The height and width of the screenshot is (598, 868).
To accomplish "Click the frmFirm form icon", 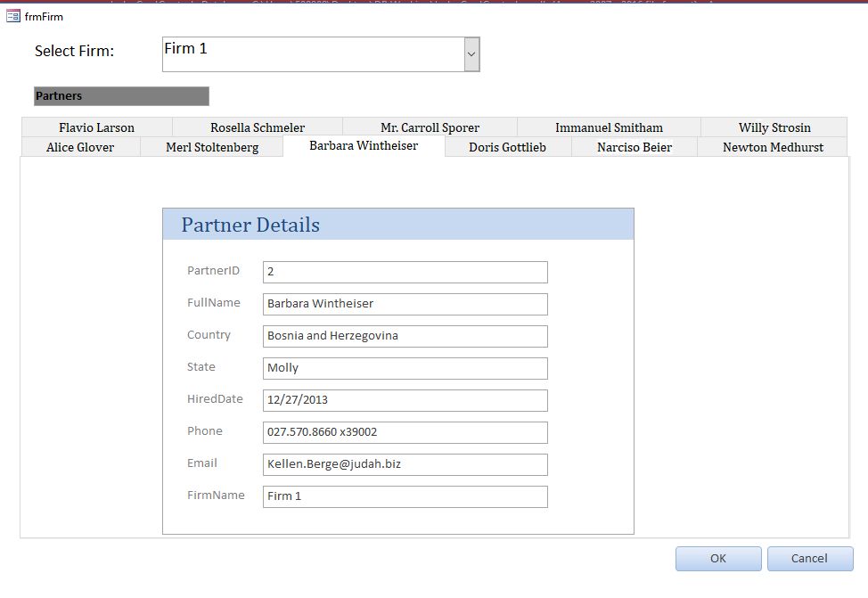I will pos(12,17).
